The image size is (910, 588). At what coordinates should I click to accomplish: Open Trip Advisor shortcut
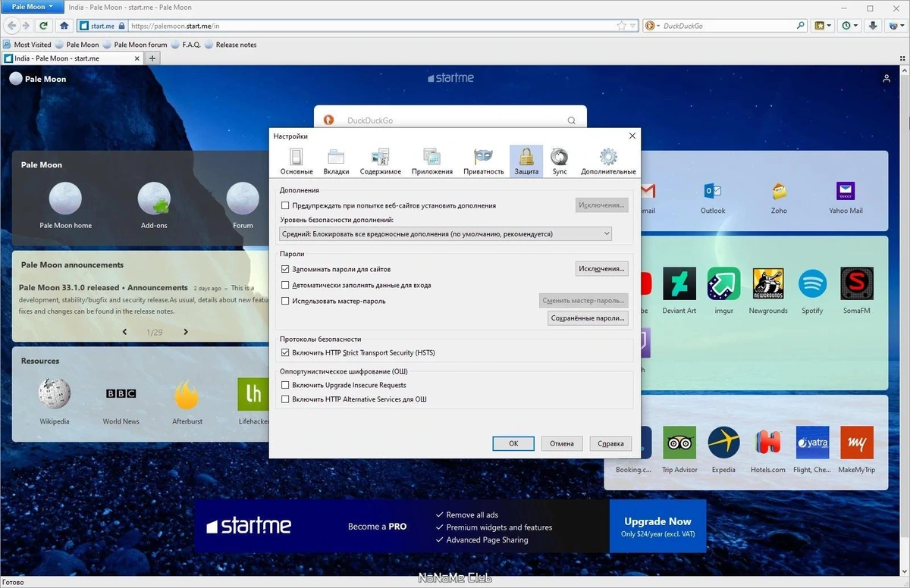679,443
